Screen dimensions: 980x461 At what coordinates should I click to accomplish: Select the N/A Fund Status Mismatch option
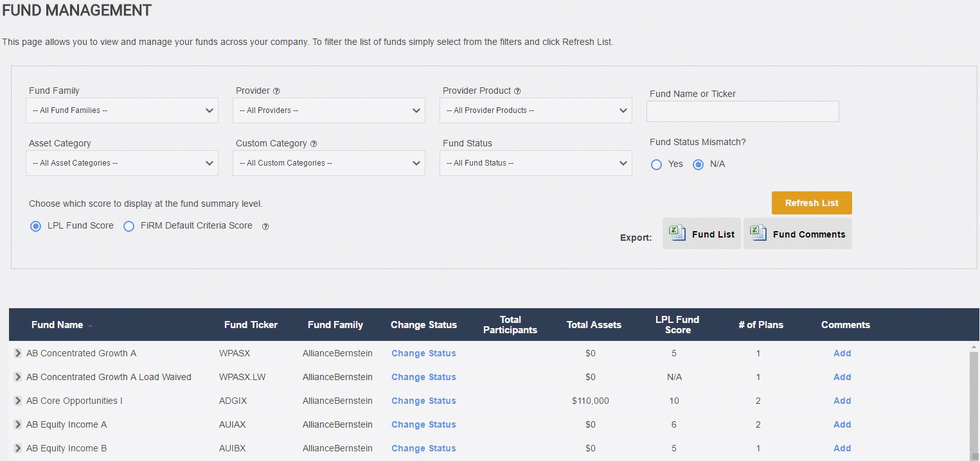click(x=698, y=164)
